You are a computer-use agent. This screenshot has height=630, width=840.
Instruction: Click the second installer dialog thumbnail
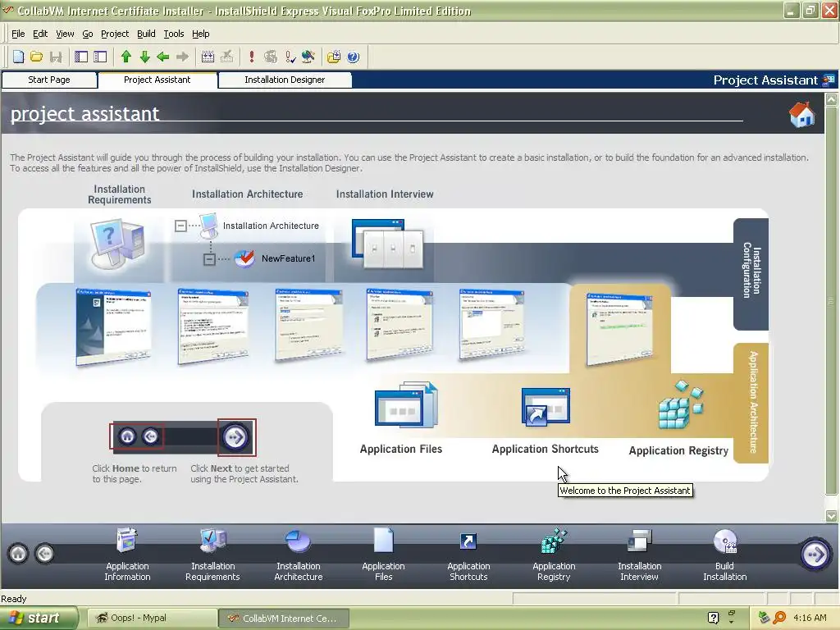click(x=212, y=326)
